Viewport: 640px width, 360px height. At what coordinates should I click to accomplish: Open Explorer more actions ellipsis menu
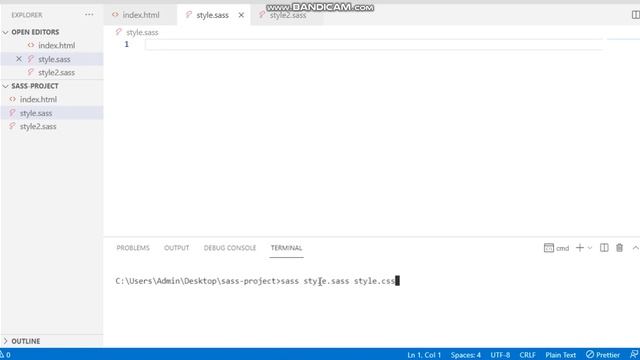click(89, 15)
